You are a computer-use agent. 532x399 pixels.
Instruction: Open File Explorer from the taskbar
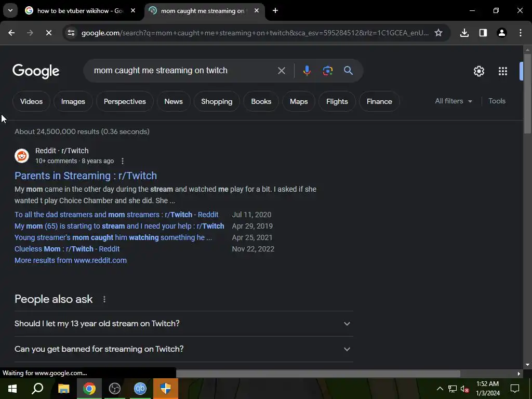click(x=63, y=389)
